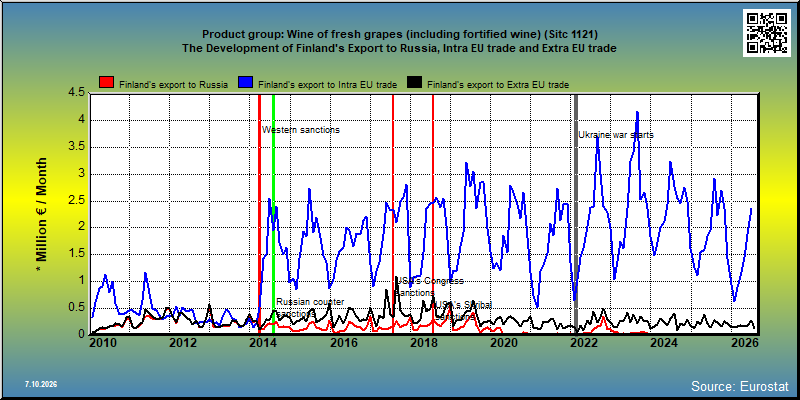
Task: Click the blue line's highest peak in 2023
Action: pyautogui.click(x=637, y=113)
